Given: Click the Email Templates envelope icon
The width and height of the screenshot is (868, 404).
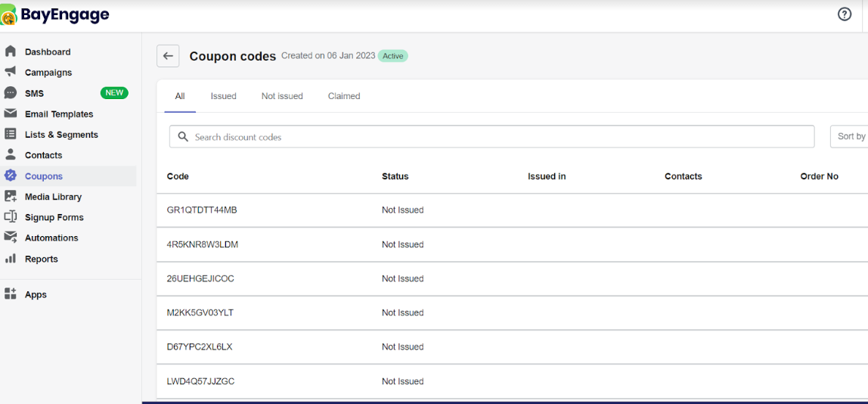Looking at the screenshot, I should 10,113.
